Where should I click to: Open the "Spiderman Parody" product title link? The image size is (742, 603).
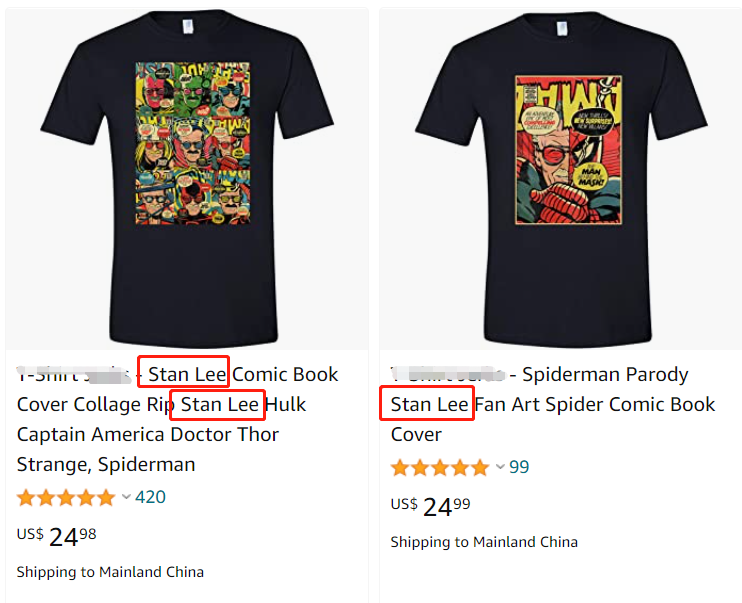(605, 375)
